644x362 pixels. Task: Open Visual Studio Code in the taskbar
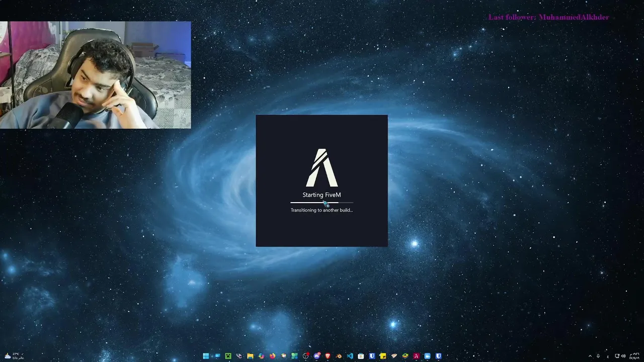click(350, 356)
